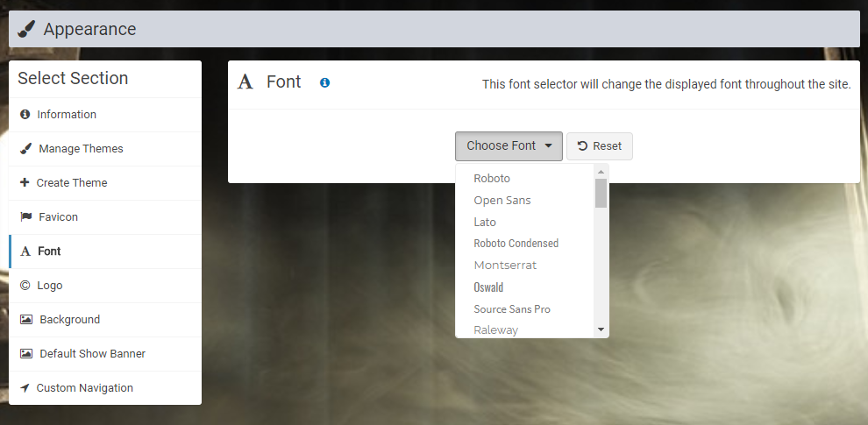The width and height of the screenshot is (868, 425).
Task: Click the blue info icon beside Font
Action: point(325,82)
